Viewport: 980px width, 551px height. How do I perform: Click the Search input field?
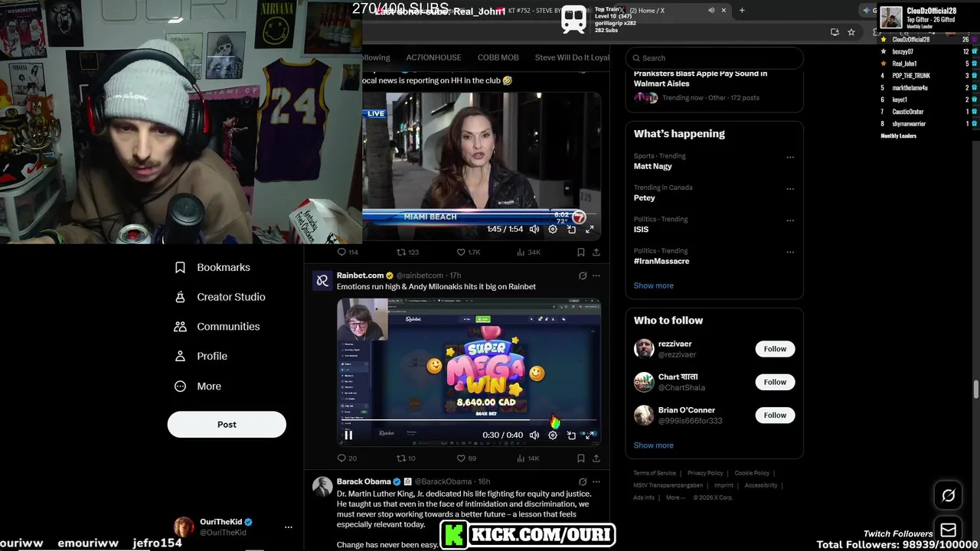click(714, 58)
